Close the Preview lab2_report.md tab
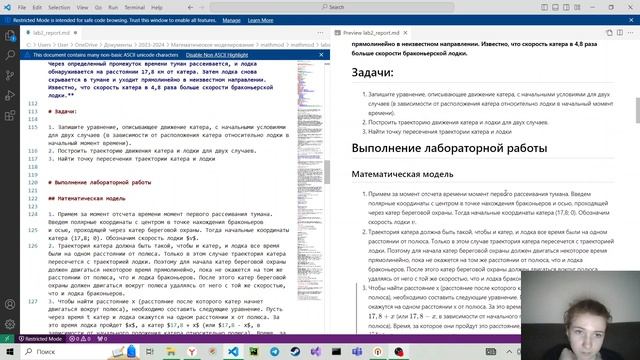Viewport: 640px width, 360px height. point(405,33)
